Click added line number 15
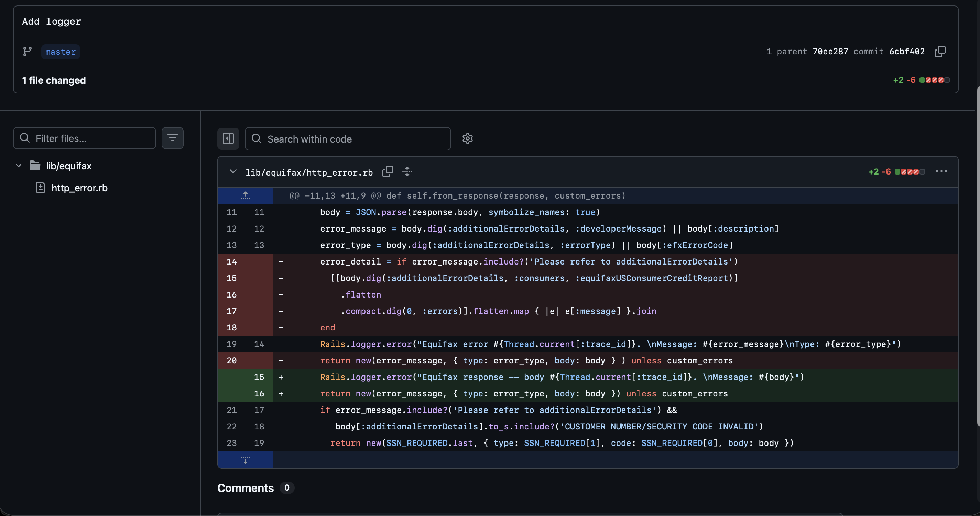 coord(259,377)
